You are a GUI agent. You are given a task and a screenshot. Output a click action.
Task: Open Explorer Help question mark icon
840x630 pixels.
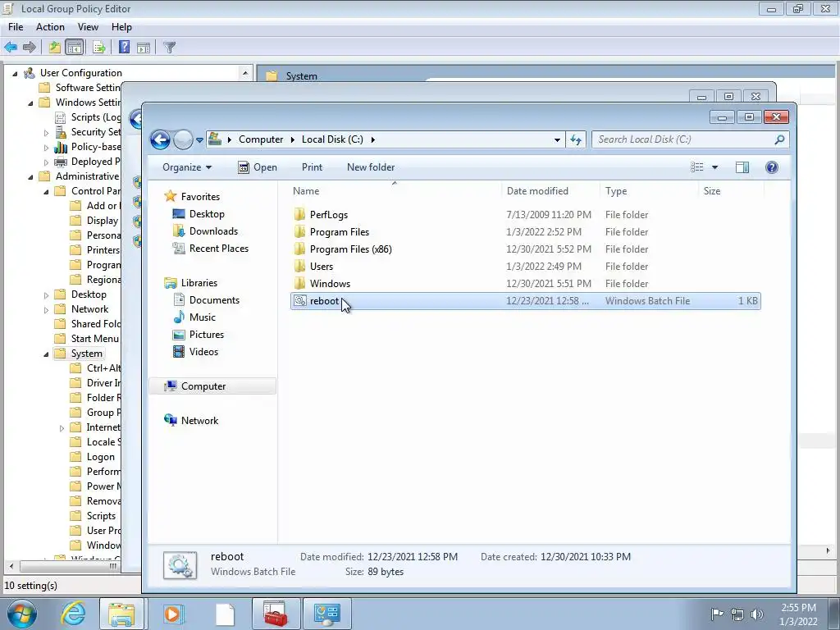coord(771,167)
